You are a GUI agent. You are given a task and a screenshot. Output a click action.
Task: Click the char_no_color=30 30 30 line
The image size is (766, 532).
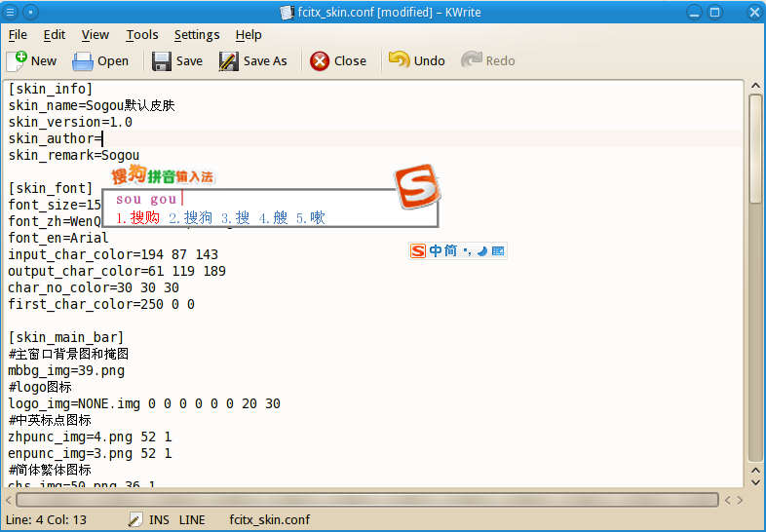coord(94,287)
